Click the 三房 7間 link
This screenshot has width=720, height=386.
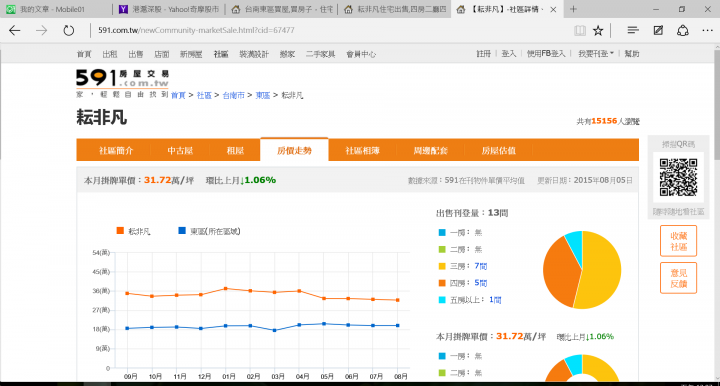coord(480,266)
